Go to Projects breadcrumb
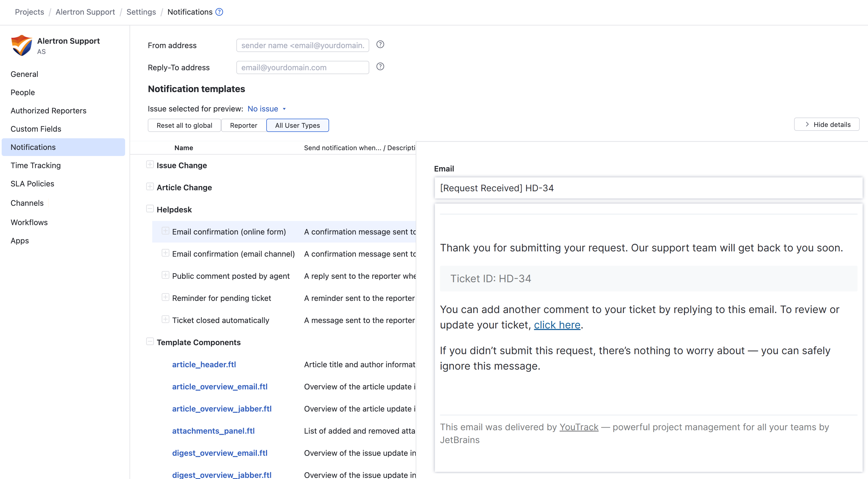 29,12
